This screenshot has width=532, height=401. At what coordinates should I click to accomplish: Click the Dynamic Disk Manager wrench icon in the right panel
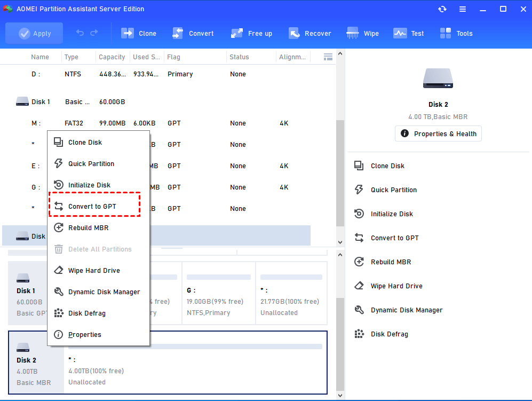click(x=359, y=310)
